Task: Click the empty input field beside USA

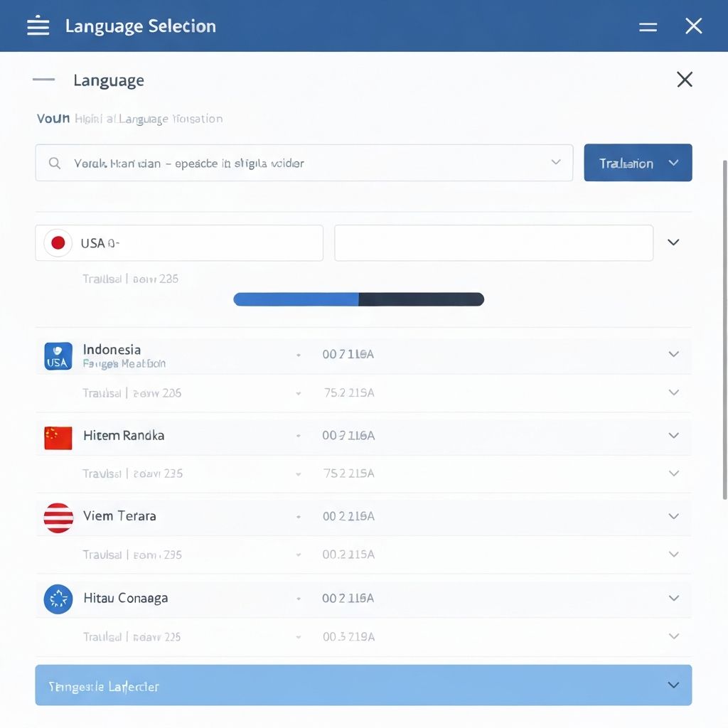Action: pos(493,243)
